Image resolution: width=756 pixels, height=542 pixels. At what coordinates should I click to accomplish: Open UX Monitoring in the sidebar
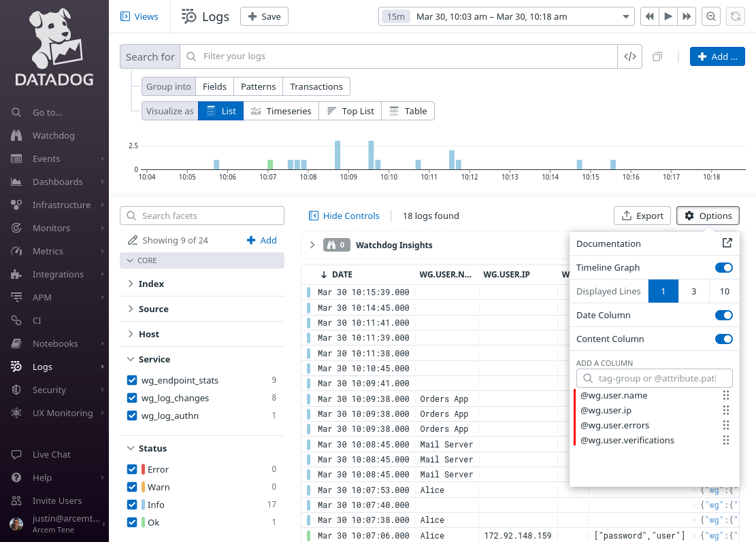pyautogui.click(x=62, y=413)
